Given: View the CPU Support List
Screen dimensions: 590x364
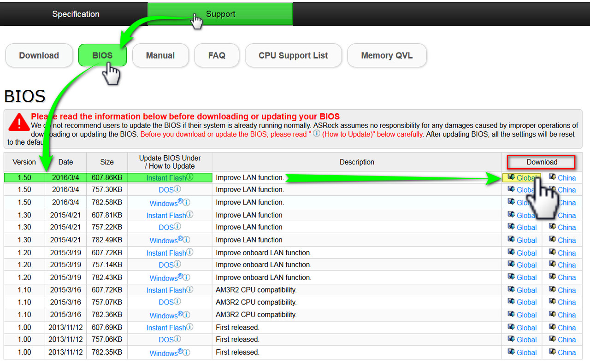Looking at the screenshot, I should point(293,55).
